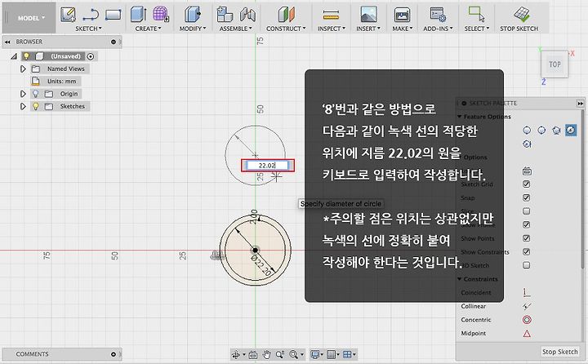The image size is (588, 364).
Task: Select the Center Diameter Circle option icon
Action: [527, 130]
